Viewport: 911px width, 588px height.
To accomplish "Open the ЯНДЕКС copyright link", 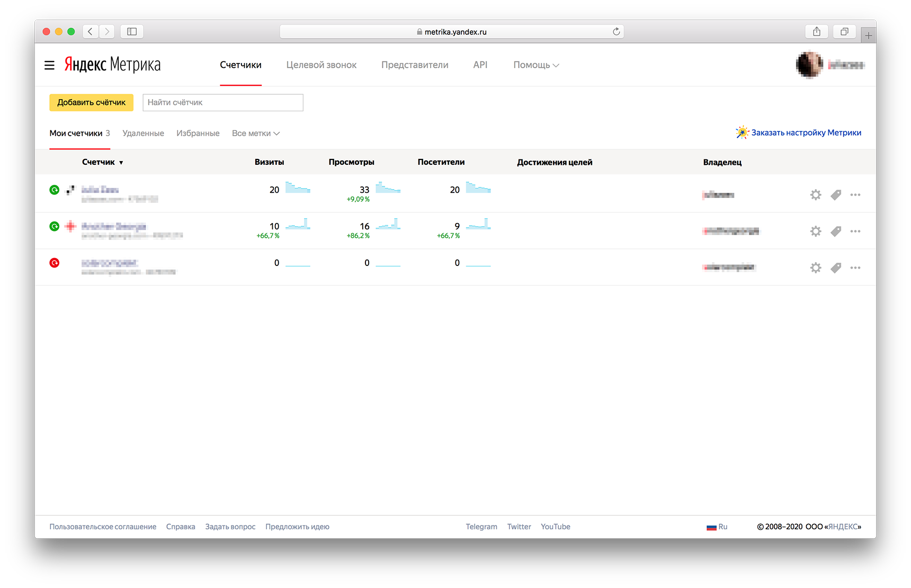I will click(843, 527).
